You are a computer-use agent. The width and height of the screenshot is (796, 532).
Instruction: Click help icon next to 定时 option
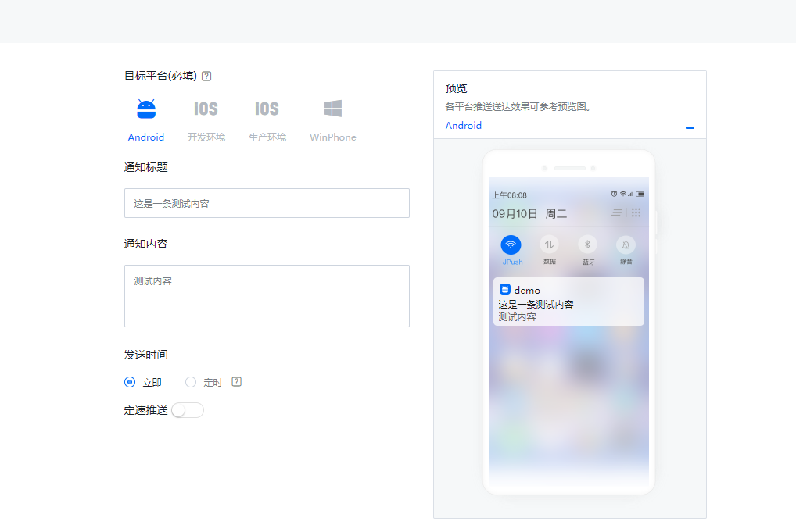pyautogui.click(x=237, y=382)
